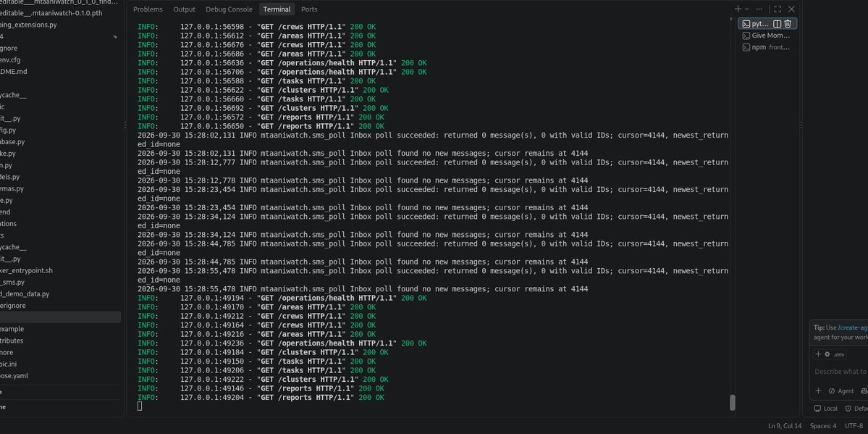Screen dimensions: 868x434
Task: Click the terminal vertical scrollbar thumb
Action: 733,402
